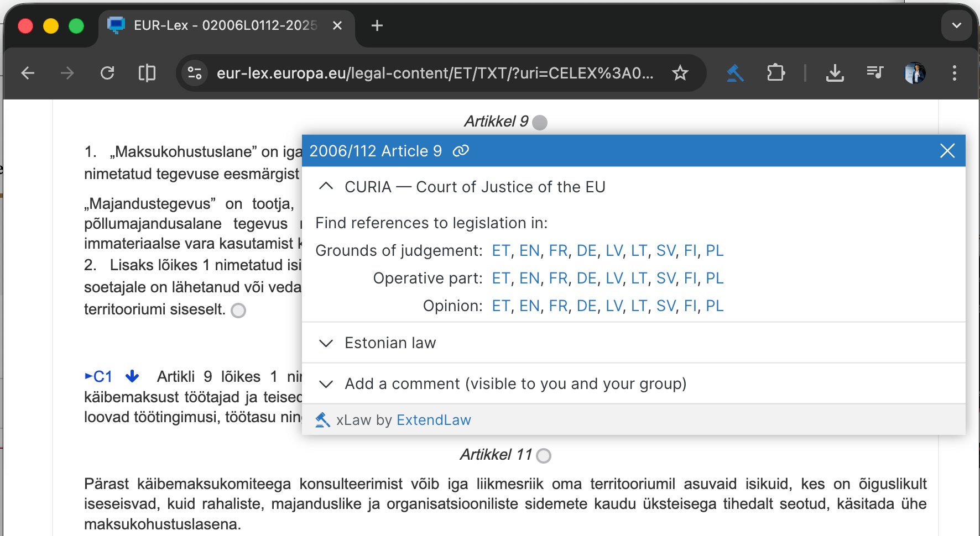Screen dimensions: 980x536
Task: Click the circle marker beside Artikkel 9
Action: (540, 122)
